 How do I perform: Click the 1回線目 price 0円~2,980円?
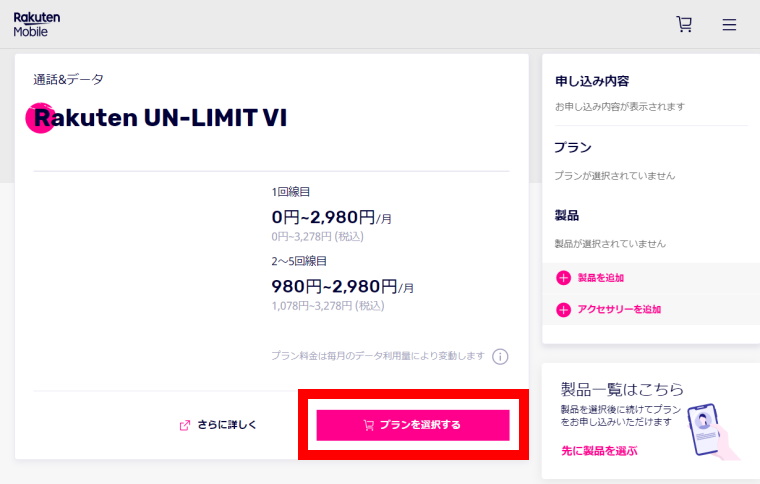coord(323,217)
